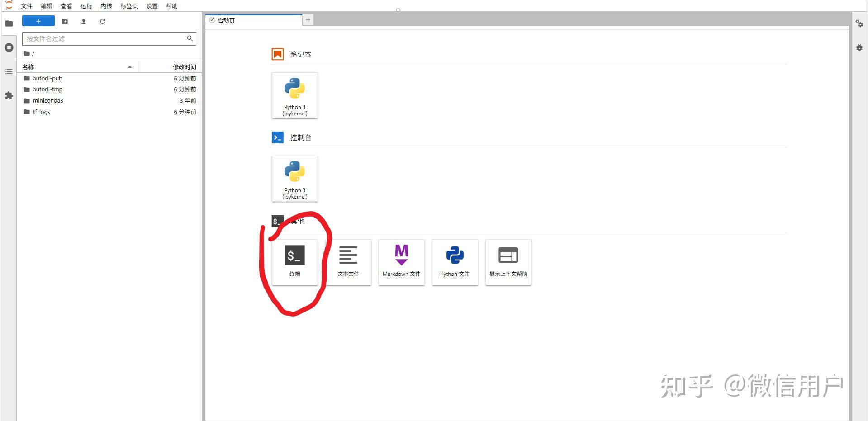Open the file browser sidebar tab
Viewport: 868px width, 421px height.
click(x=9, y=24)
